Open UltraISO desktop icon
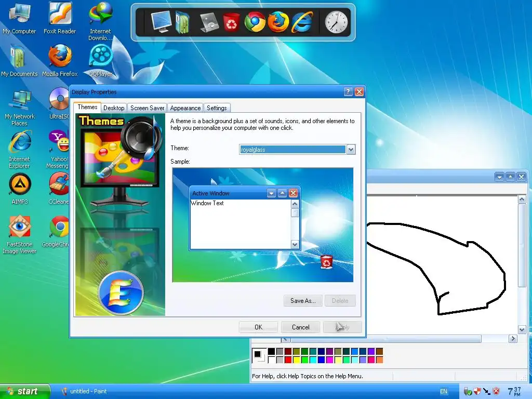The image size is (532, 399). click(59, 103)
